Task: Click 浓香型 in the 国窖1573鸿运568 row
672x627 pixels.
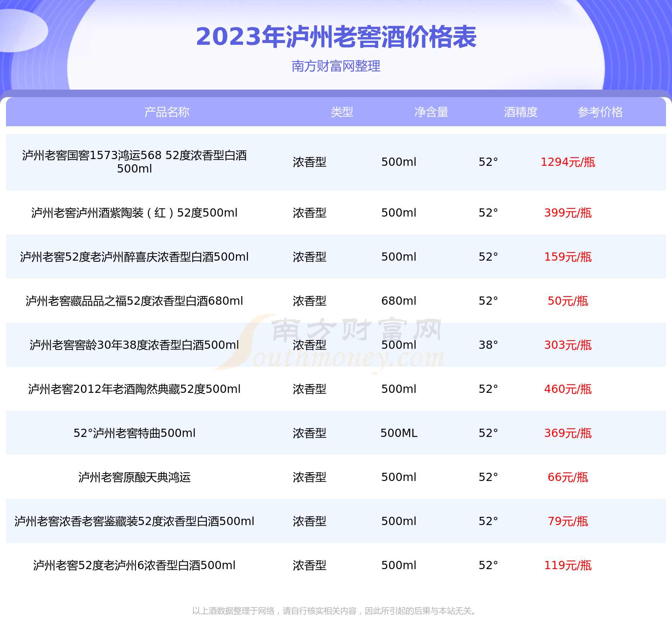Action: click(309, 162)
